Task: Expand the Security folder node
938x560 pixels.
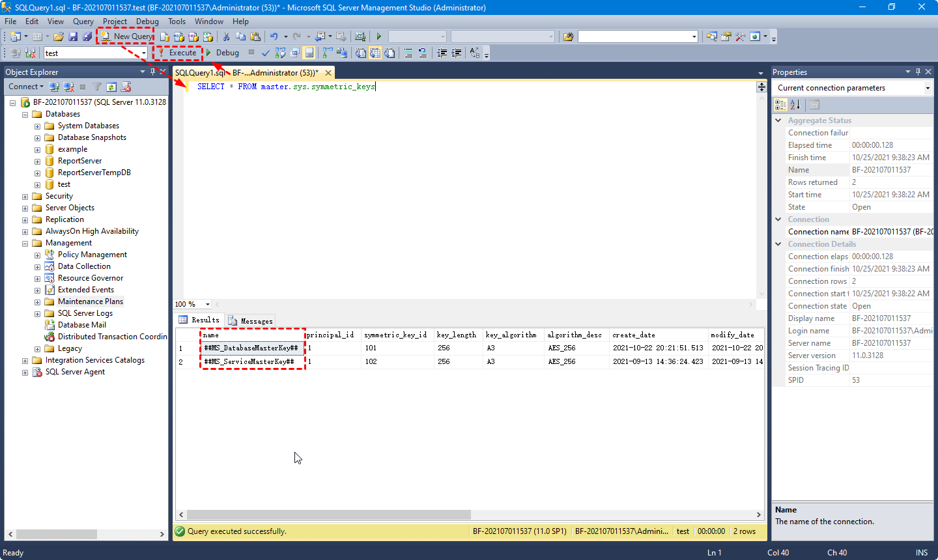Action: click(25, 196)
